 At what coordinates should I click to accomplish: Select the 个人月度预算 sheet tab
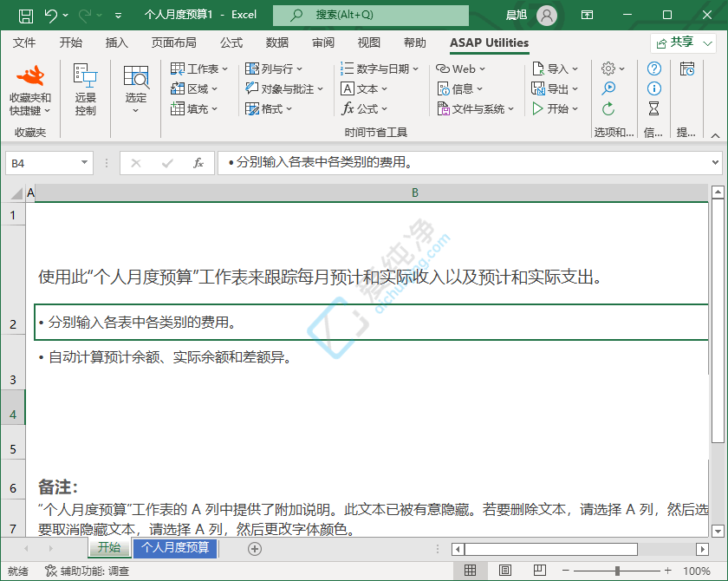(x=176, y=548)
